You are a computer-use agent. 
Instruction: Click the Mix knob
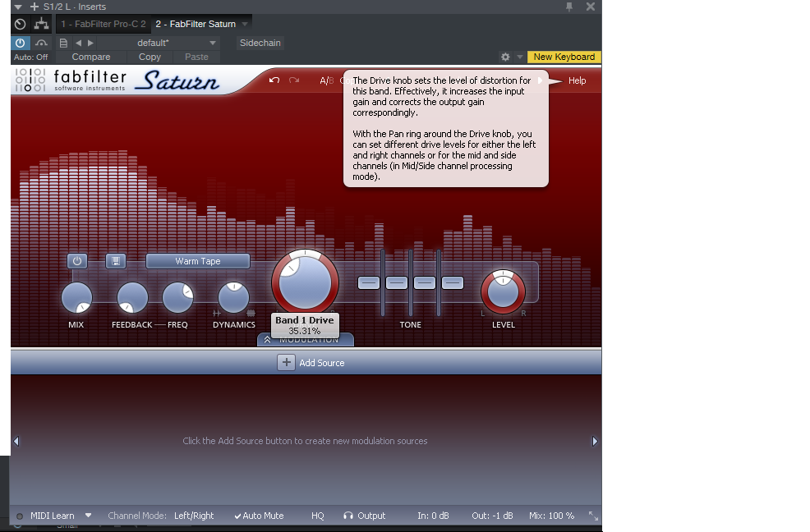pos(76,297)
